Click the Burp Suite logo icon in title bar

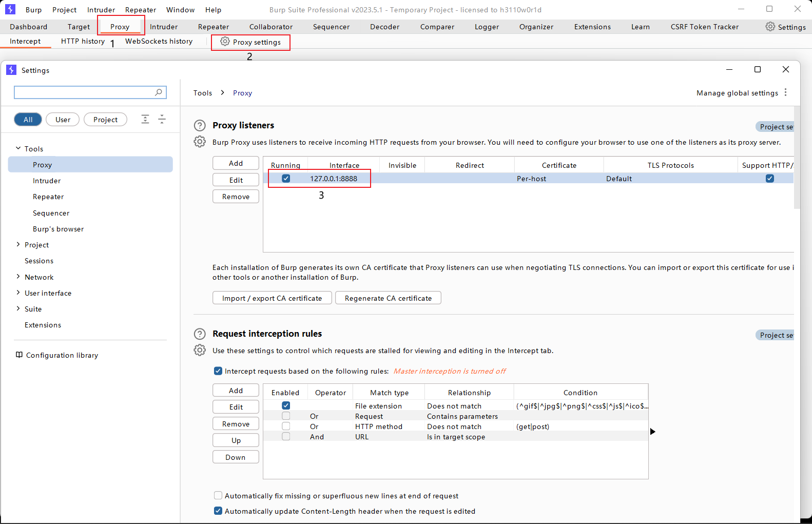(x=10, y=9)
